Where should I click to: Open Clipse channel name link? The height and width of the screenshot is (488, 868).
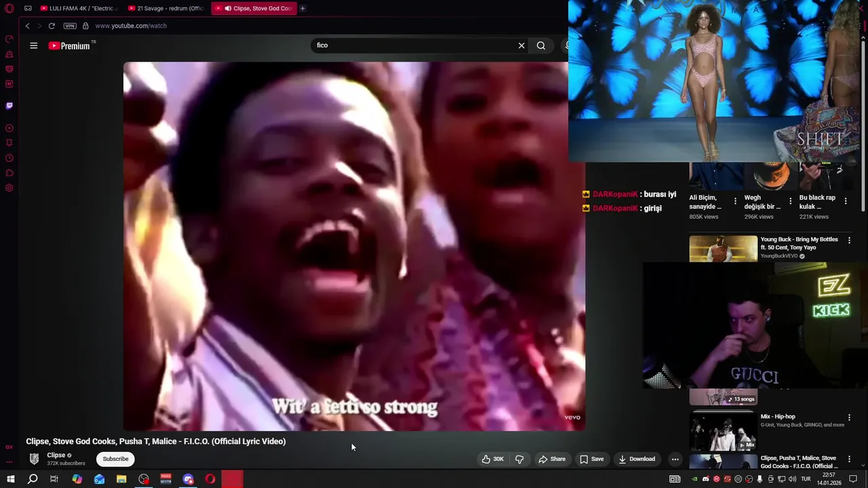point(56,455)
